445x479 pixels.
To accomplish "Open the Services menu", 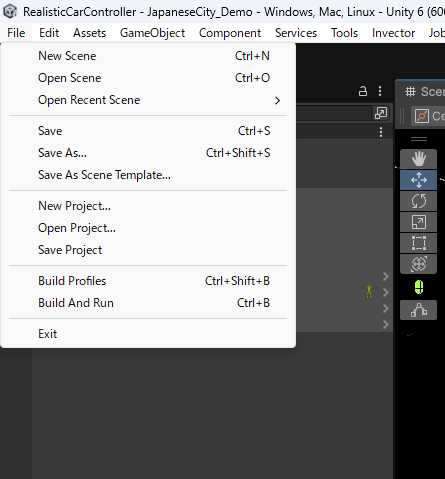I will pyautogui.click(x=296, y=33).
